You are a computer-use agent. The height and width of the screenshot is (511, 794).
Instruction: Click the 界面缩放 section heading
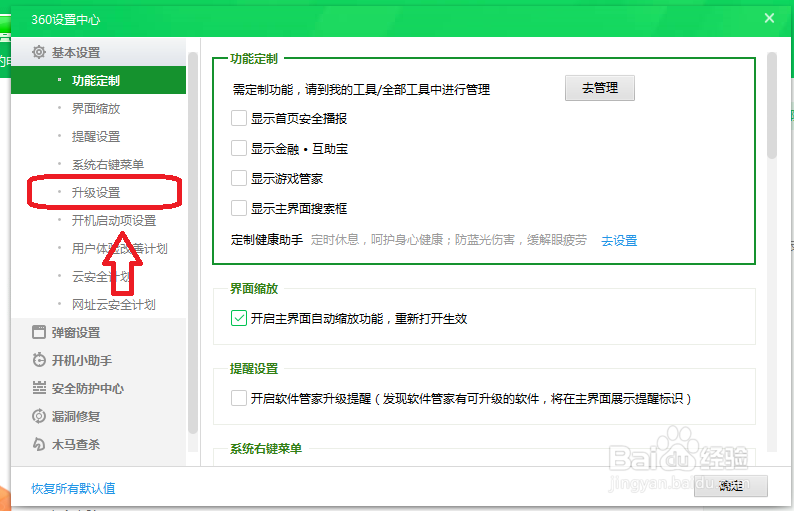(x=254, y=289)
